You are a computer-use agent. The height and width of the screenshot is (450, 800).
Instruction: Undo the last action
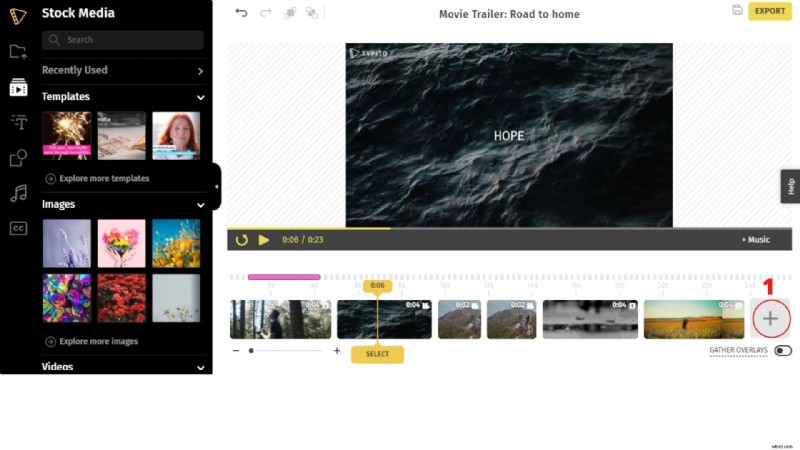coord(241,13)
